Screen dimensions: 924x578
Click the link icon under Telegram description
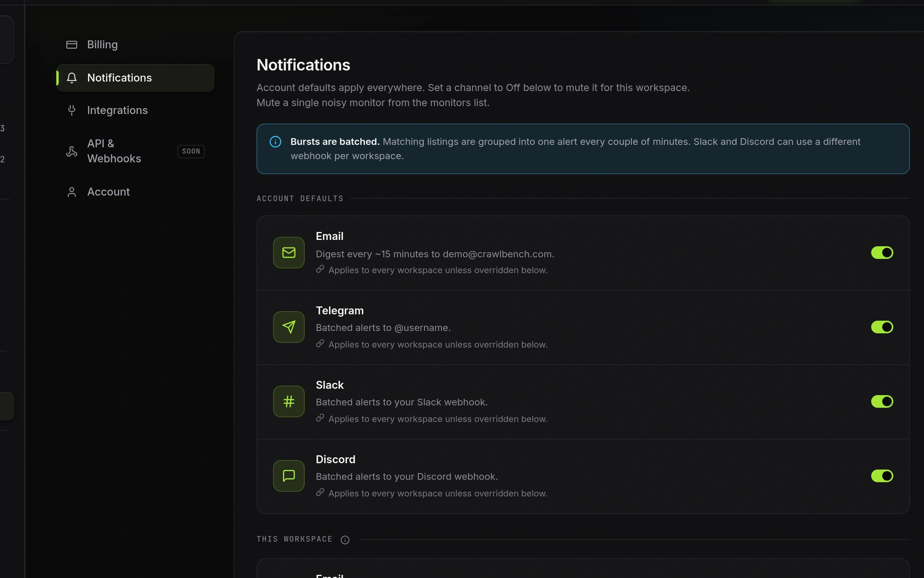tap(320, 344)
